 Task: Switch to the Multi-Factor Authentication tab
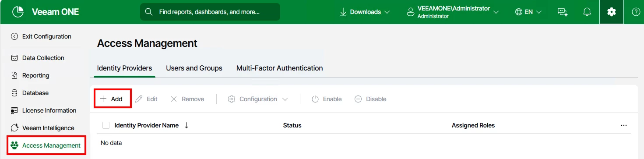279,68
